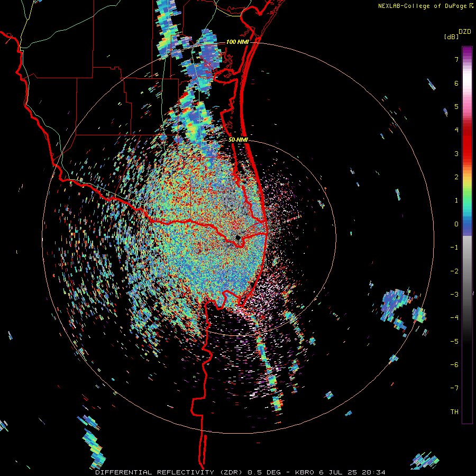Click the -5 value on color scale
Screen dimensions: 476x476
(x=454, y=341)
